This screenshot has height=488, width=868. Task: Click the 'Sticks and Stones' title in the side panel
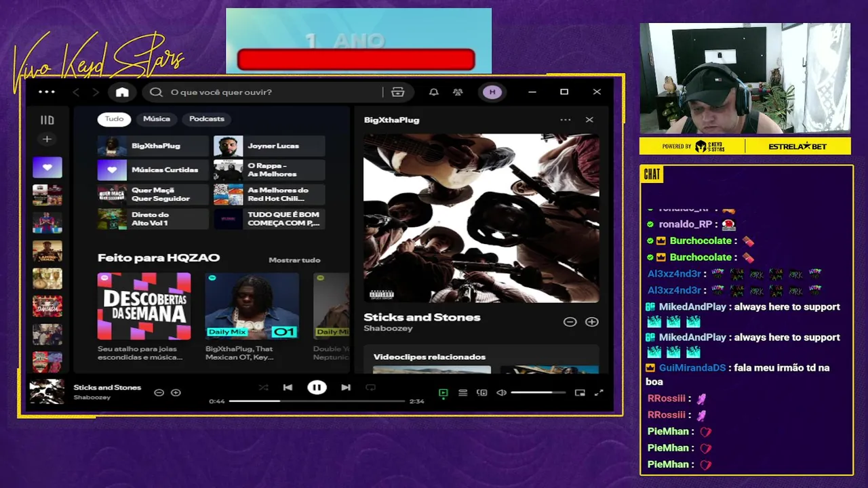422,317
